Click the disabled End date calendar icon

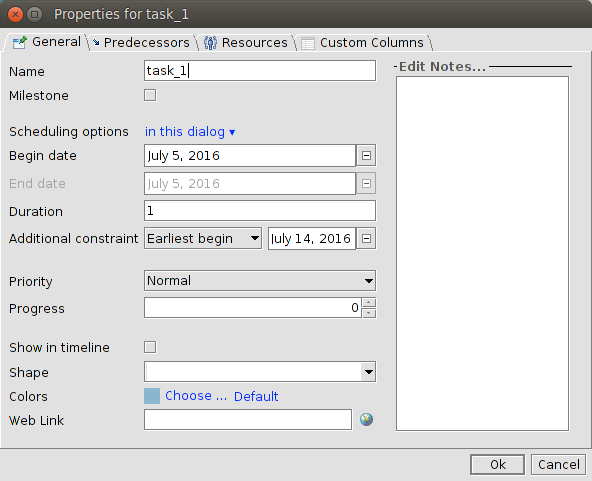(x=366, y=183)
